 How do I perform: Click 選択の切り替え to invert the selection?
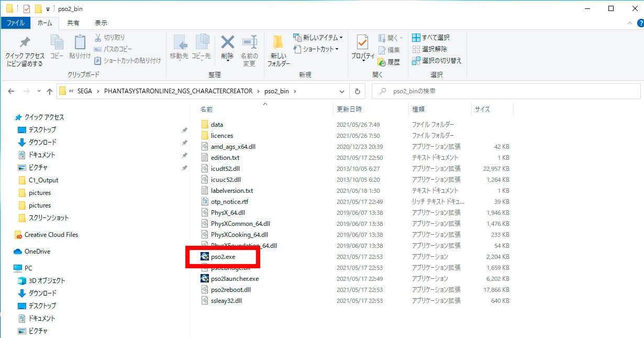437,61
